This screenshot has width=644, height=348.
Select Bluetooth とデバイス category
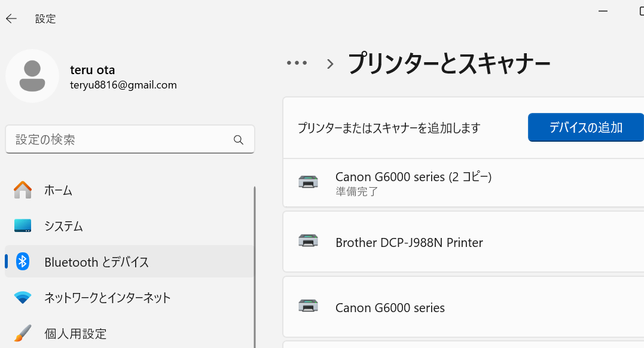[x=129, y=262]
